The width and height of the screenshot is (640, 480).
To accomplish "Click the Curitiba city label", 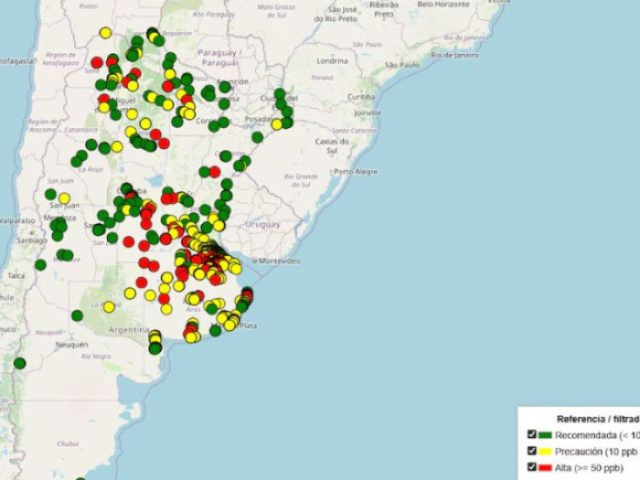I will pos(361,97).
